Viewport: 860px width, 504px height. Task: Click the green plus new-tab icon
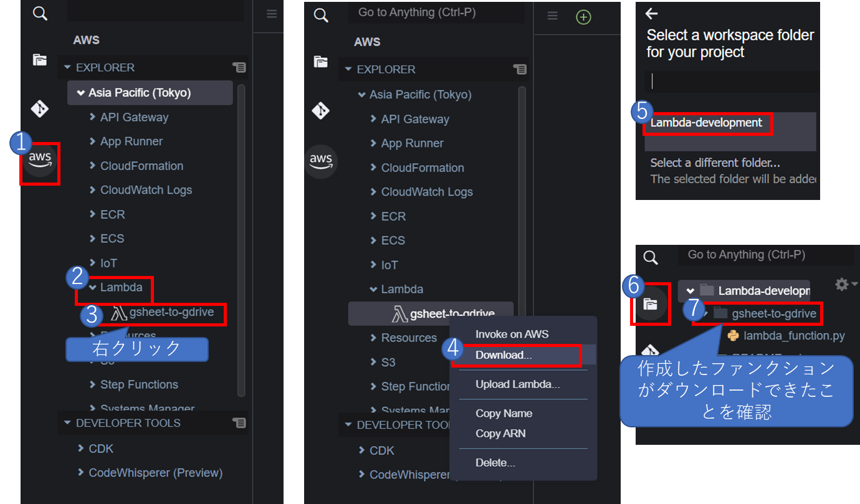tap(583, 17)
